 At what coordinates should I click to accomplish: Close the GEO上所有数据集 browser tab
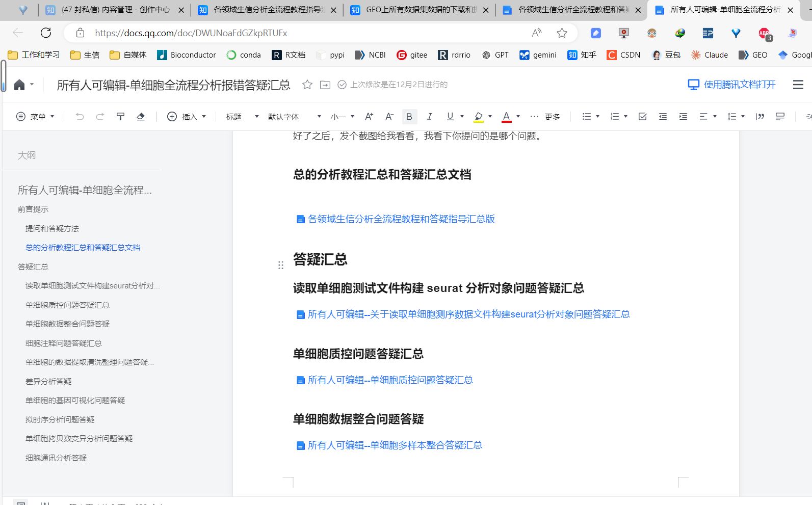(x=486, y=10)
